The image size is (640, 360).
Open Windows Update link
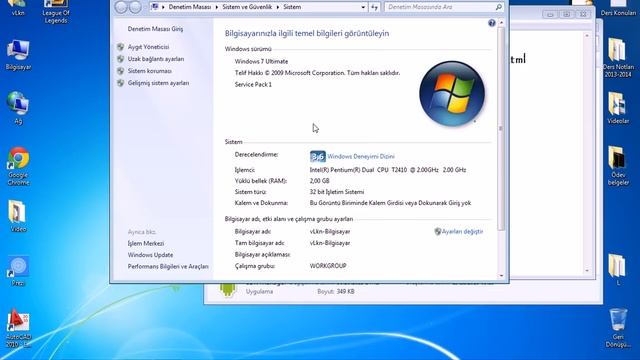tap(150, 255)
